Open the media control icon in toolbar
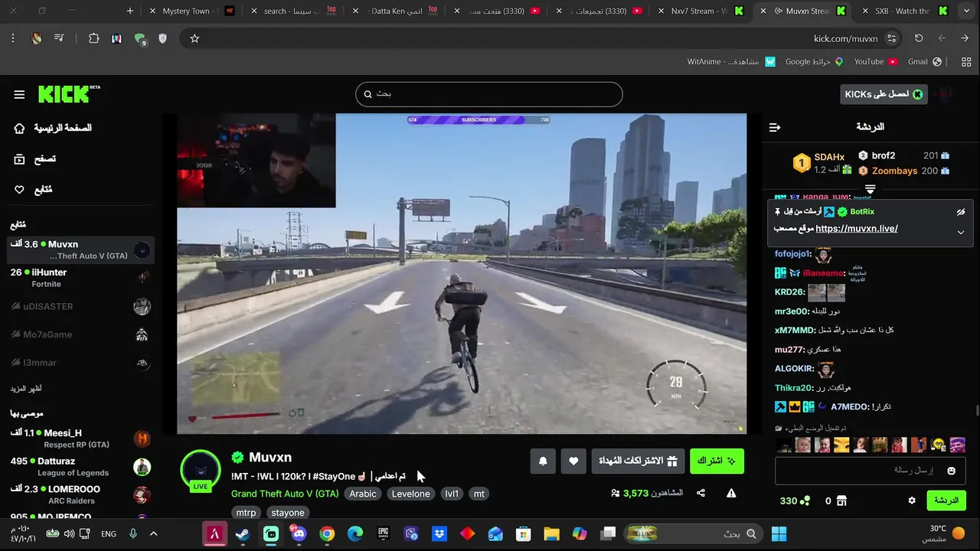 coord(59,38)
